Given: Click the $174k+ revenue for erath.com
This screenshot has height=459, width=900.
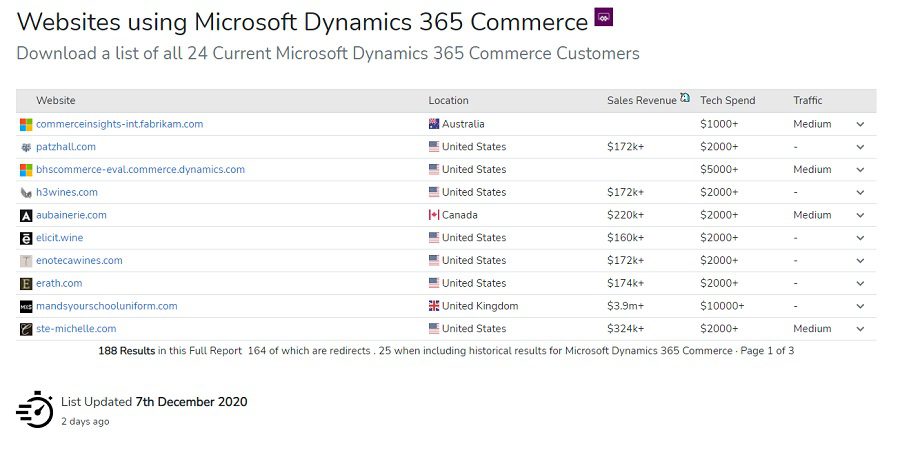Looking at the screenshot, I should pyautogui.click(x=626, y=283).
